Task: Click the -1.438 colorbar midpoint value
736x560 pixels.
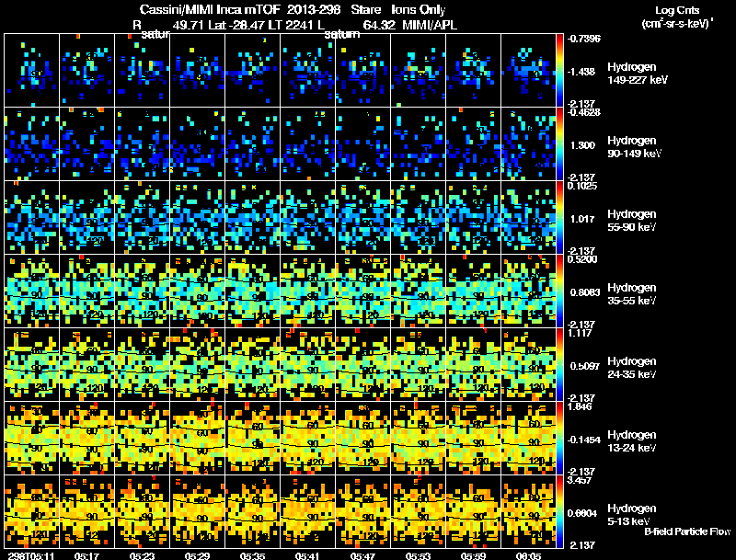Action: 581,72
